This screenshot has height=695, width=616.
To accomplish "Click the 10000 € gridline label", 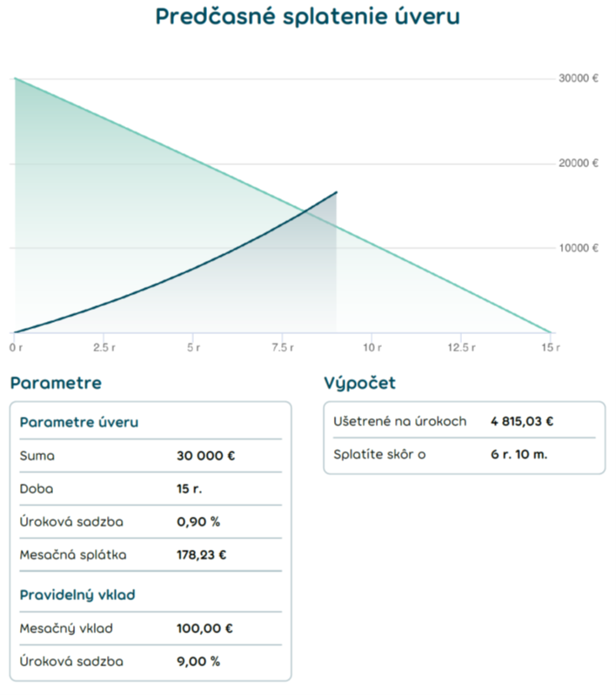I will click(x=579, y=248).
